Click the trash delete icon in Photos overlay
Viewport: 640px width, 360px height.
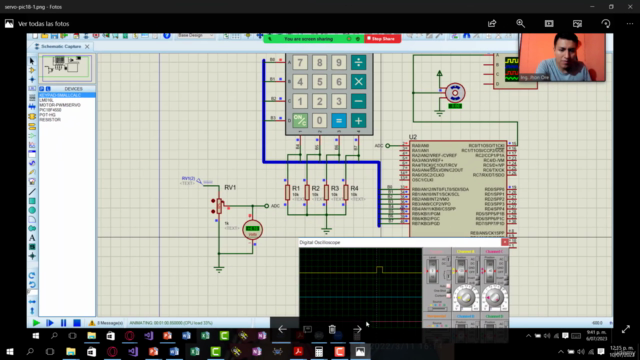click(332, 329)
